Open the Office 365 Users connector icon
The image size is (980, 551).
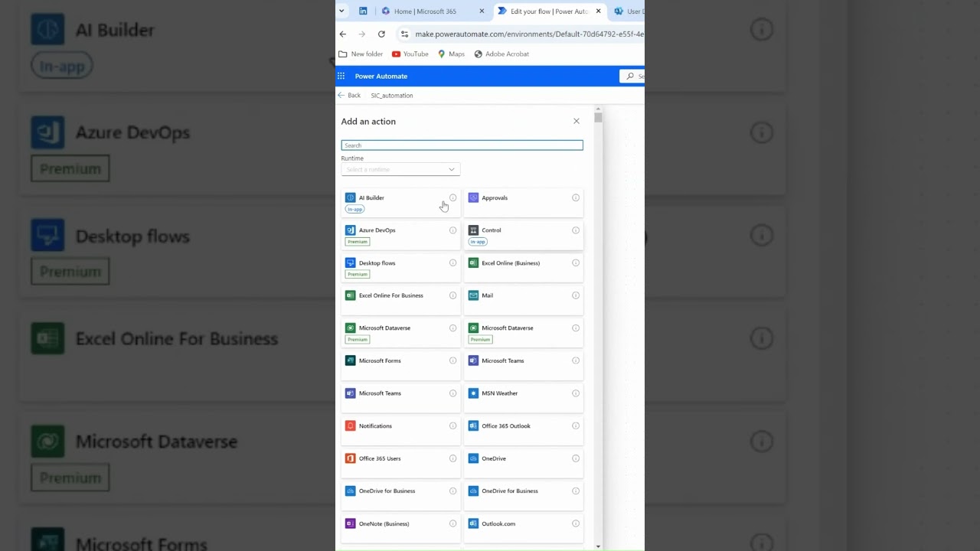point(350,458)
